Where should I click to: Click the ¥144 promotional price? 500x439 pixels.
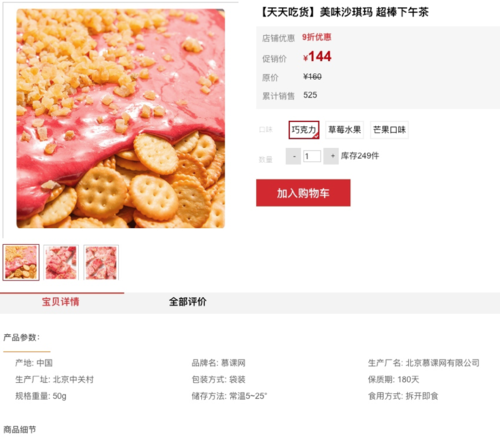tap(317, 56)
